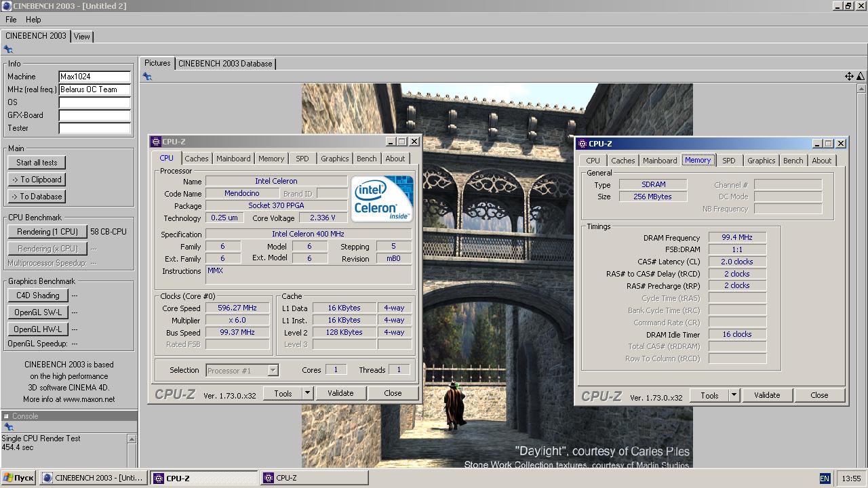The image size is (868, 488).
Task: Switch to the View tab in CINEBENCH
Action: tap(82, 37)
